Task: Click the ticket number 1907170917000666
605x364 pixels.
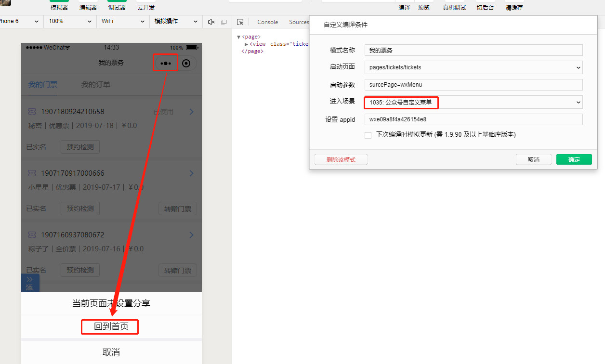Action: click(73, 173)
